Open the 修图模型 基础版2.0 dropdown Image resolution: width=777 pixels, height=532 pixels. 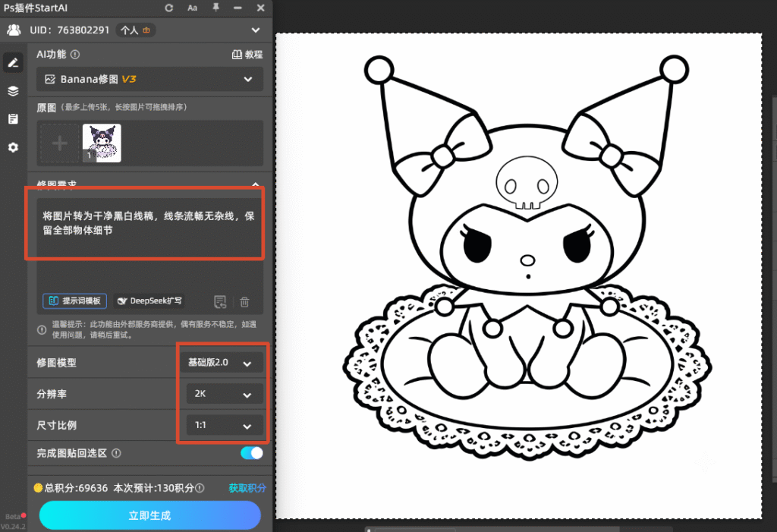pyautogui.click(x=222, y=363)
